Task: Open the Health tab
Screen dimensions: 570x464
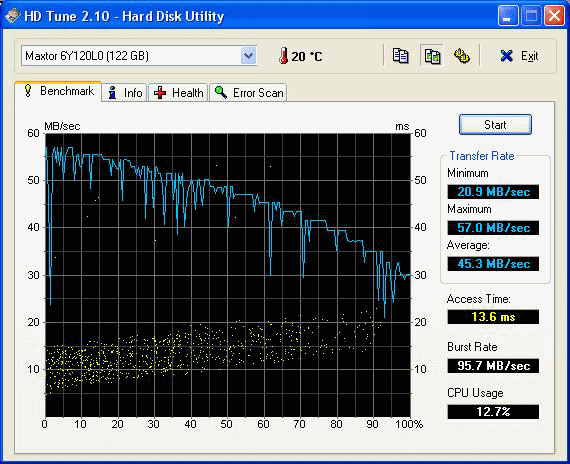Action: 178,93
